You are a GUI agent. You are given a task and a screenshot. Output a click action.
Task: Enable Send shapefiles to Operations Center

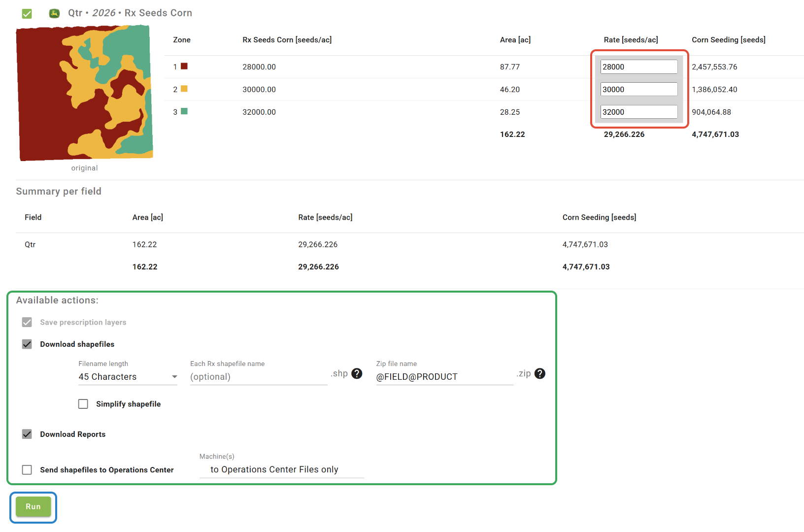tap(27, 470)
